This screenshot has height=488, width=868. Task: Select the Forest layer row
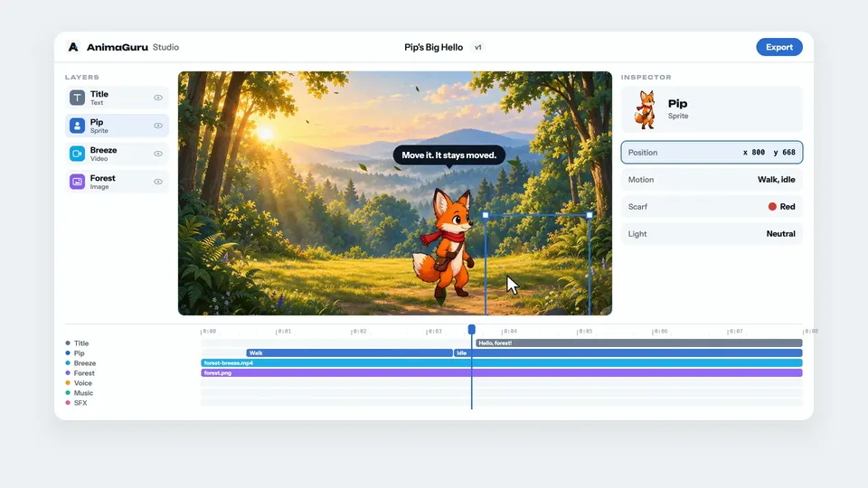pos(117,182)
